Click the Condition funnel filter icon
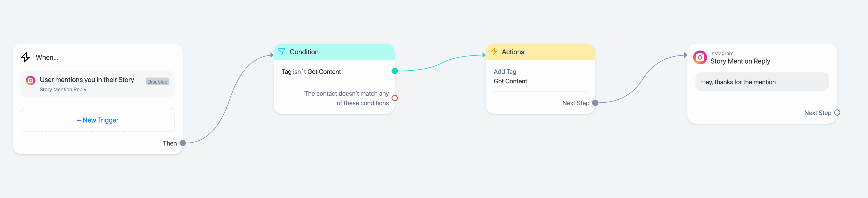 click(x=282, y=52)
